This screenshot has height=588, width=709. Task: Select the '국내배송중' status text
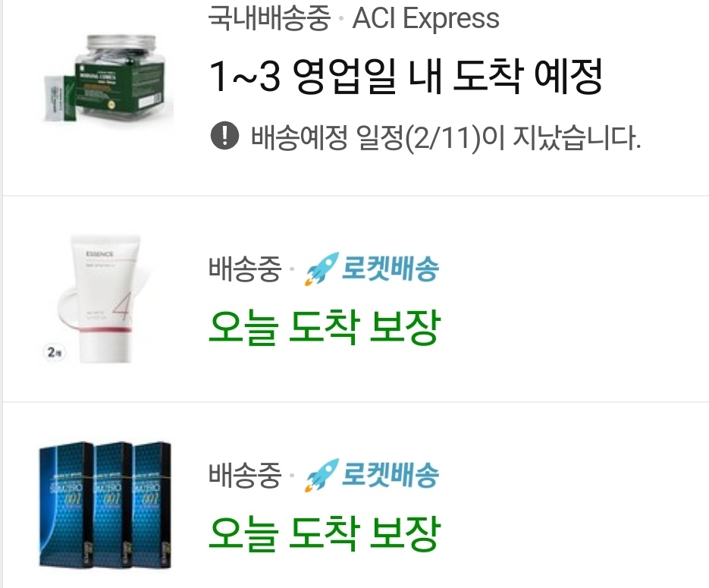pyautogui.click(x=269, y=18)
